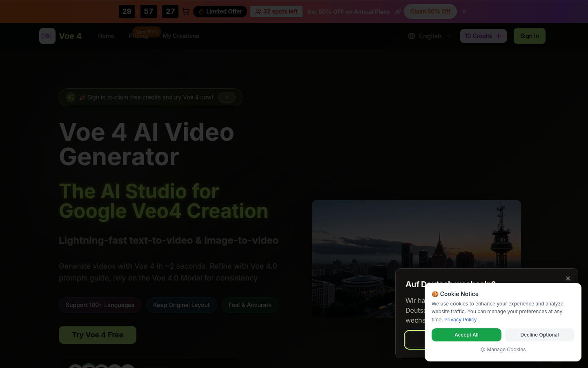Screen dimensions: 588x368
Task: Go to My Creations
Action: (181, 36)
